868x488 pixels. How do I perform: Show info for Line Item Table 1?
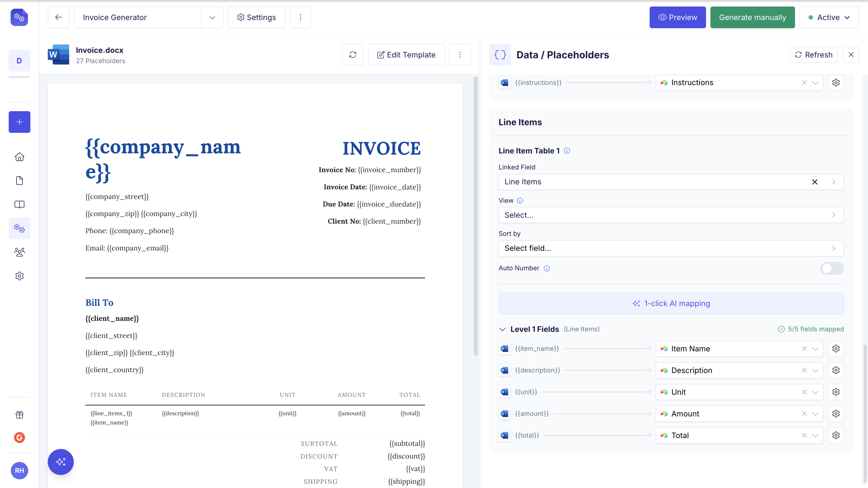click(x=567, y=151)
